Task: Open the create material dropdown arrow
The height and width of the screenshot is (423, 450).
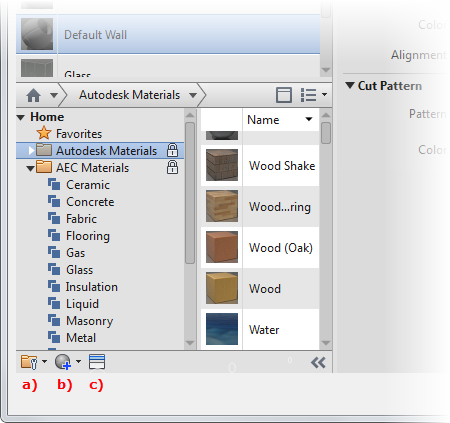Action: coord(78,361)
